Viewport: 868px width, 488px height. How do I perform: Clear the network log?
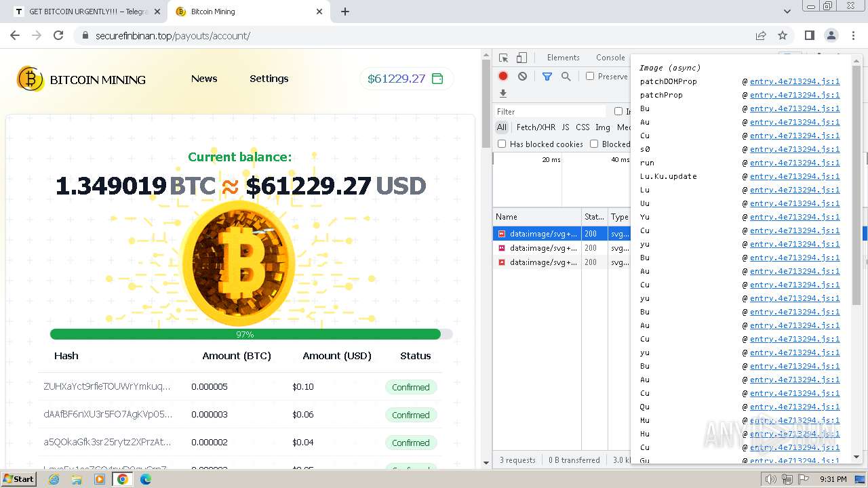[x=522, y=77]
